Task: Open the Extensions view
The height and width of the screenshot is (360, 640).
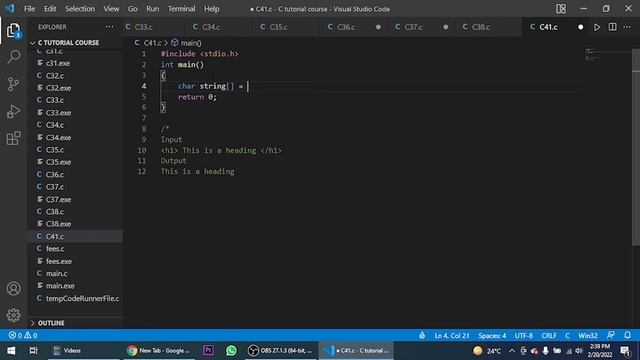Action: (x=13, y=138)
